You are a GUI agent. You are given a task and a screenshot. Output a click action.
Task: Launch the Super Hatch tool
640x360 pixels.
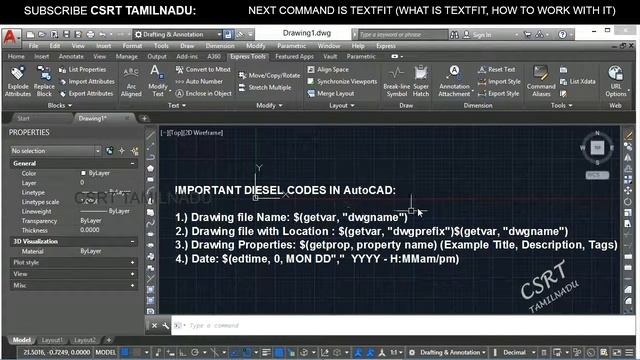(421, 81)
